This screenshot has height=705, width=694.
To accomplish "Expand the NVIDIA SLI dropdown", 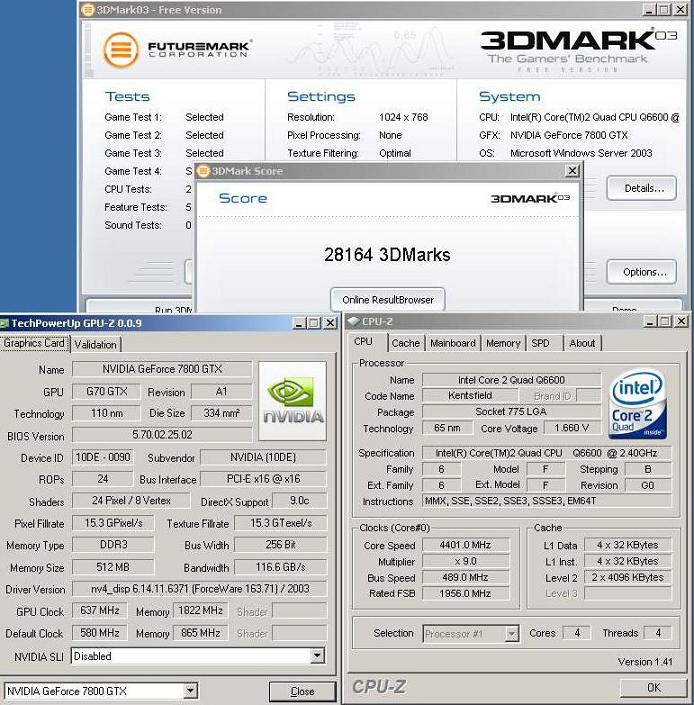I will (x=317, y=656).
